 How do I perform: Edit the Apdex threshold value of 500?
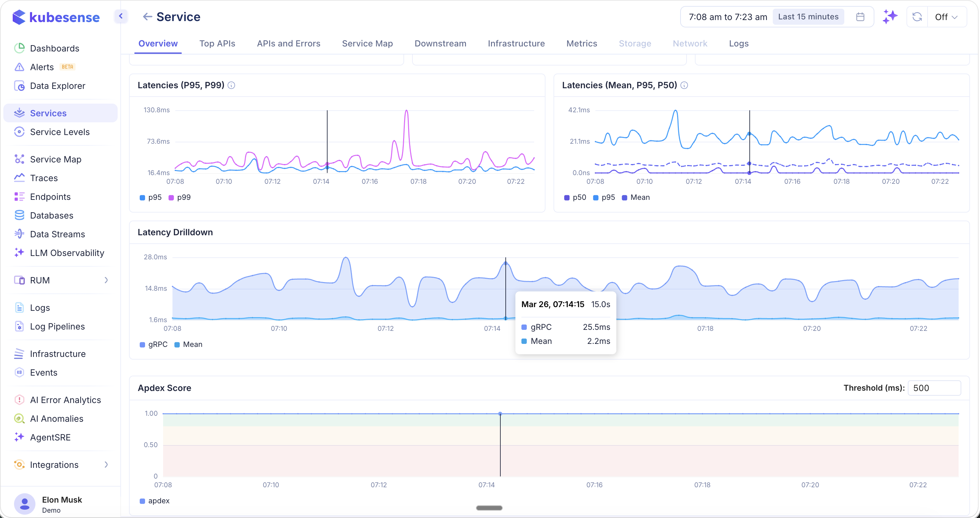click(934, 388)
